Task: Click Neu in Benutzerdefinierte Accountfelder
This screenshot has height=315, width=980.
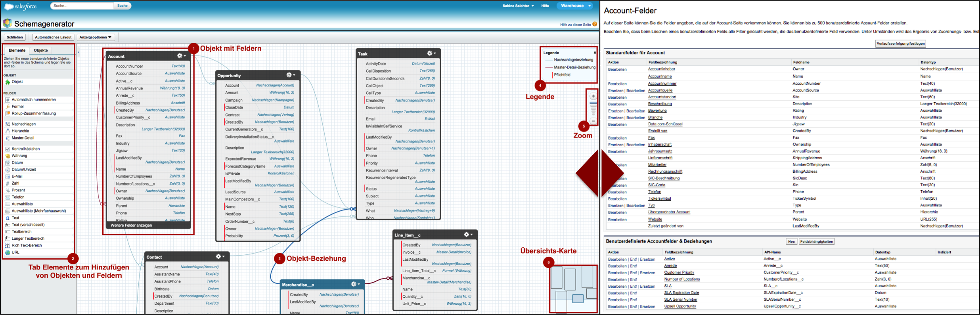Action: pyautogui.click(x=791, y=241)
